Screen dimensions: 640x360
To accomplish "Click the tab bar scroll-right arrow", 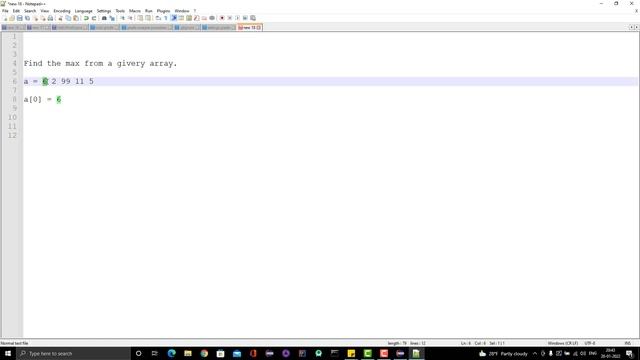I will pos(636,27).
